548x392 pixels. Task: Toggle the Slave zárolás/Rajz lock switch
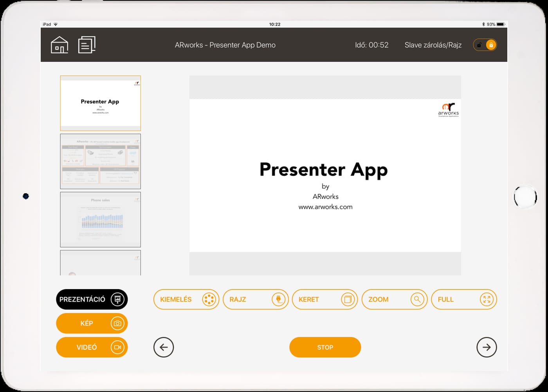[x=485, y=45]
